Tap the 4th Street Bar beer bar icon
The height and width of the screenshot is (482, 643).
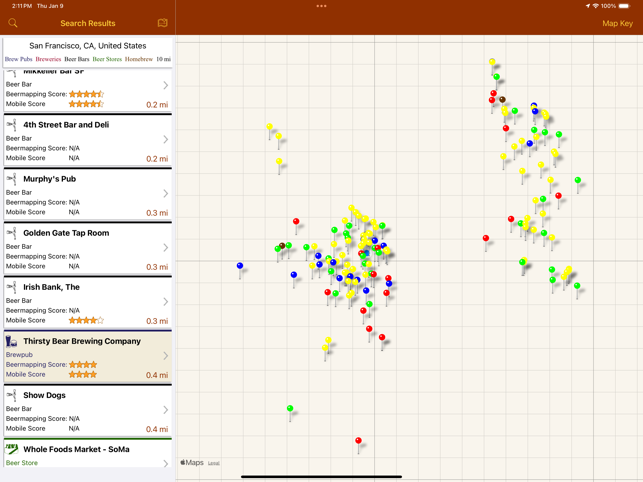tap(12, 125)
